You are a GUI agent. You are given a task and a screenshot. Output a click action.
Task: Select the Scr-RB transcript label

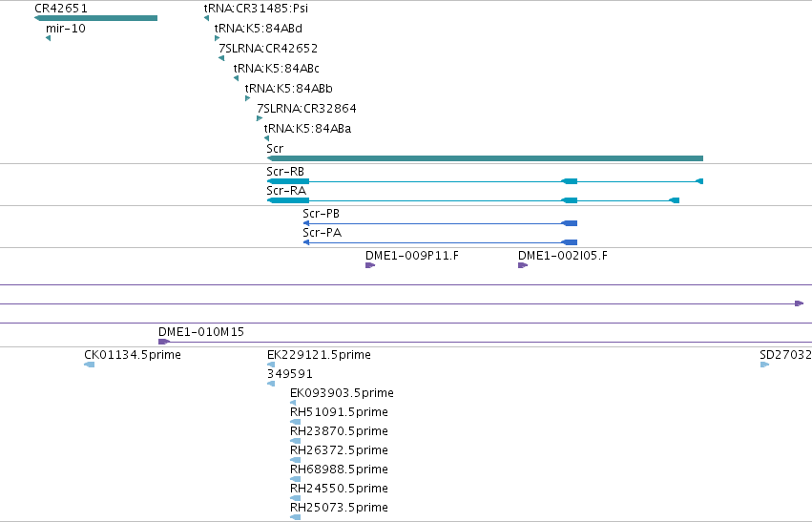[285, 172]
